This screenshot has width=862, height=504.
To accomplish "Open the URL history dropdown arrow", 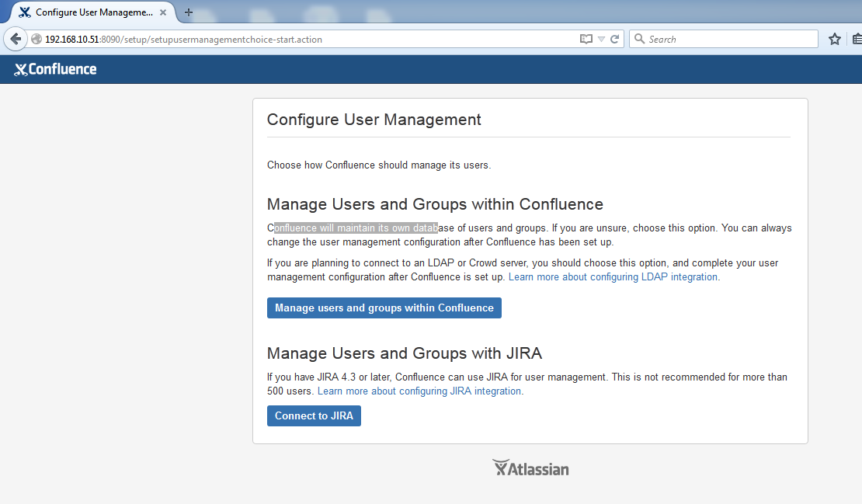I will pyautogui.click(x=601, y=39).
